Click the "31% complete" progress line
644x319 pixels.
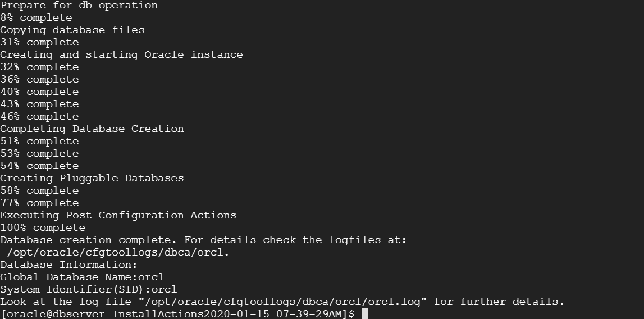tap(39, 43)
